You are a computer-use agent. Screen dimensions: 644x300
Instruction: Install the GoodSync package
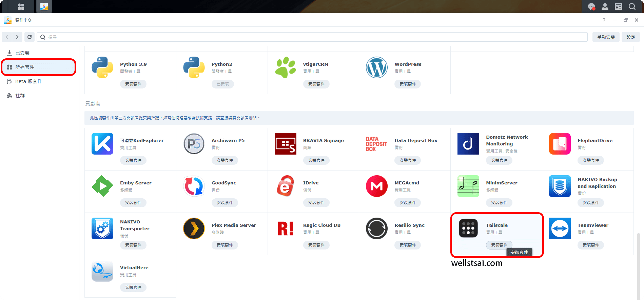pos(225,202)
